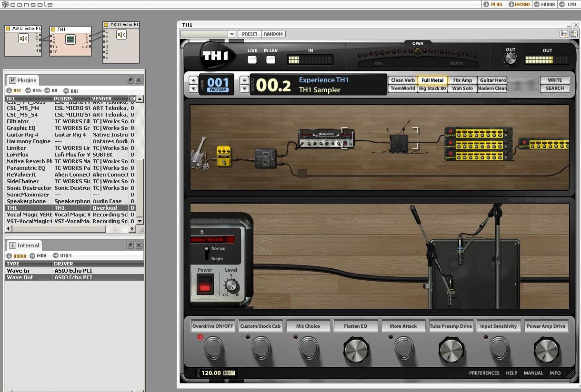Pin the Plugins panel
This screenshot has height=392, width=581.
pos(130,80)
